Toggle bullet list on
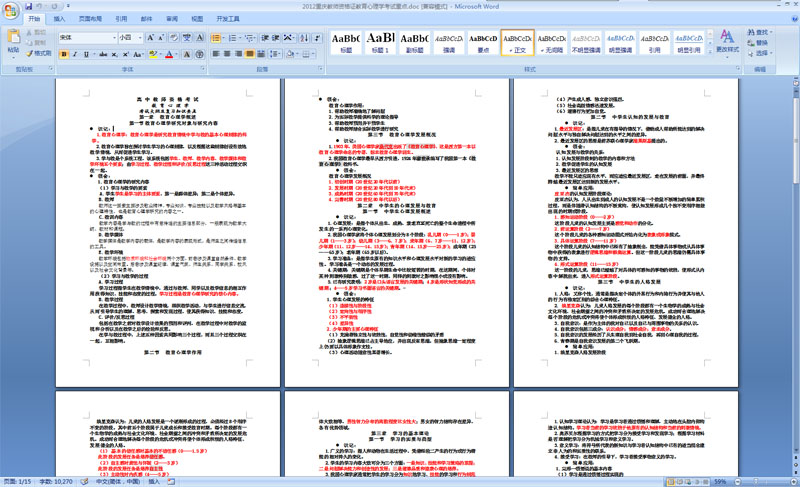This screenshot has height=487, width=800. [x=215, y=38]
